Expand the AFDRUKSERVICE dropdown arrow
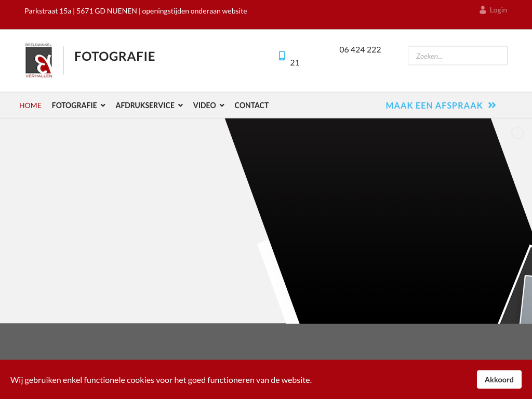 tap(180, 105)
